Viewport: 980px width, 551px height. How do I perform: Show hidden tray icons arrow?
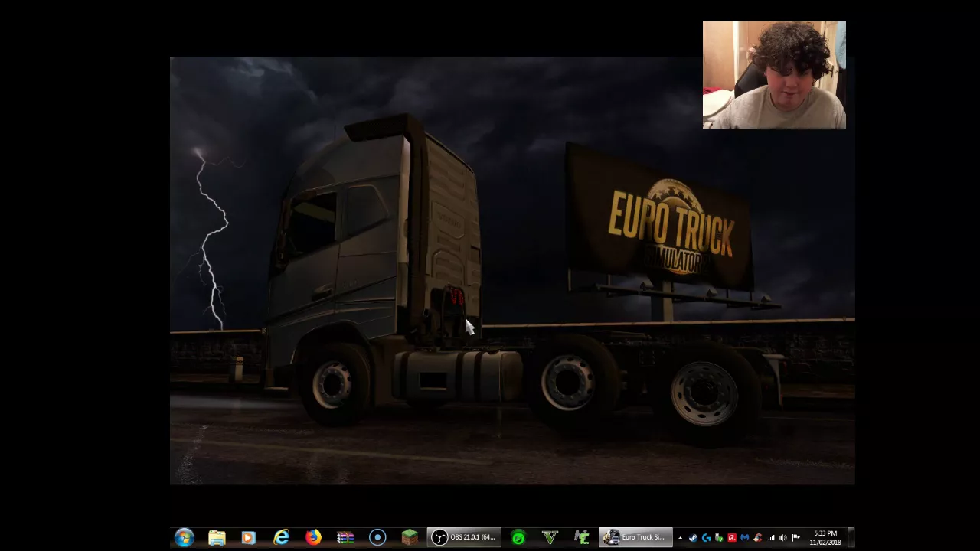click(x=680, y=538)
